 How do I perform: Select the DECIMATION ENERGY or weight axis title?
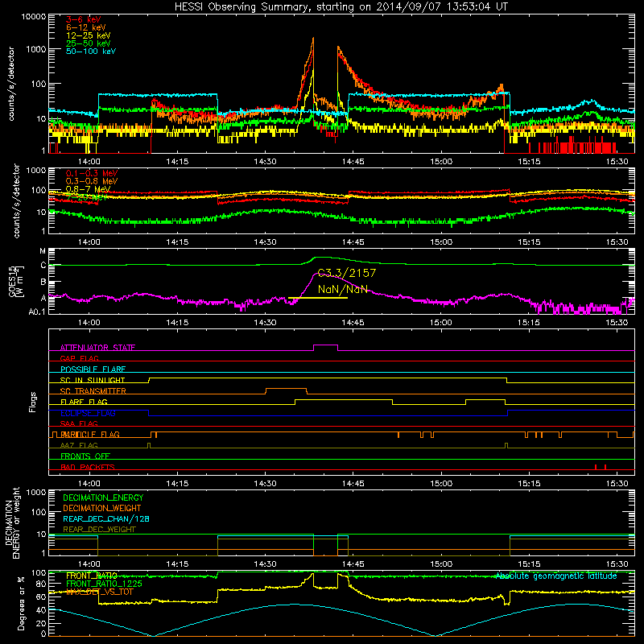click(12, 522)
